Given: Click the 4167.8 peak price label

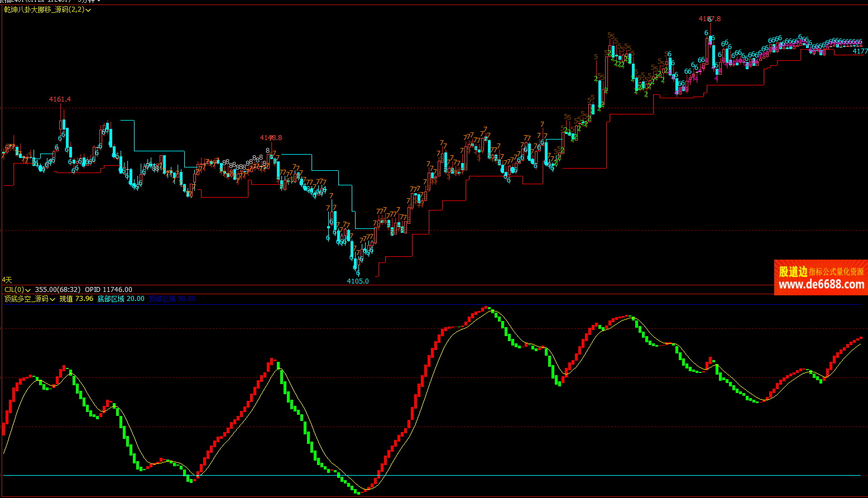Looking at the screenshot, I should pos(709,19).
